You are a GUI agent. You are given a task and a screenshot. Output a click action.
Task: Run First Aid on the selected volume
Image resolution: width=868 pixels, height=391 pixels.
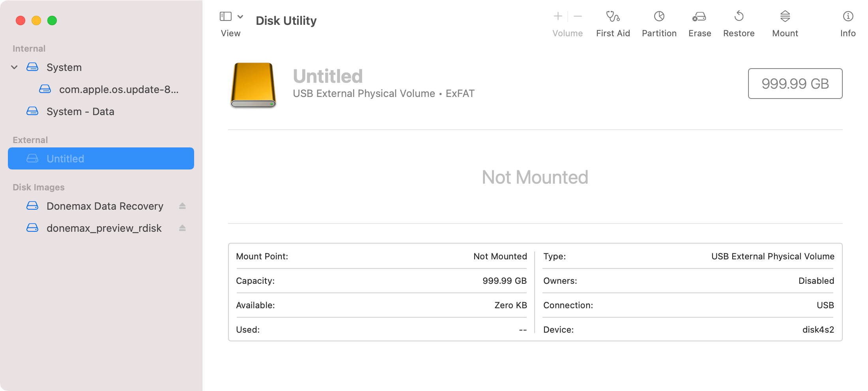(x=613, y=22)
